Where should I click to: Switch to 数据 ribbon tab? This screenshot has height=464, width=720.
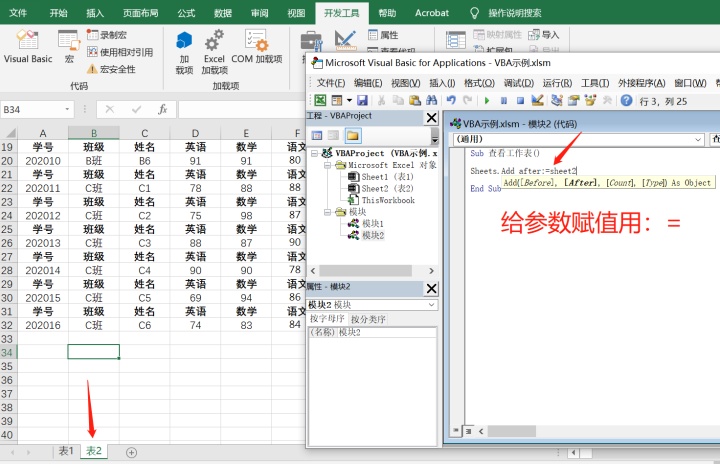coord(223,13)
